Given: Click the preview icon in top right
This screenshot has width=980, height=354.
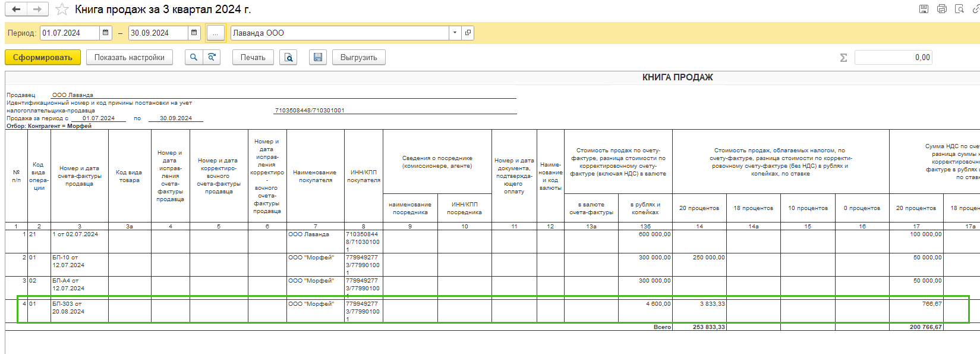Looking at the screenshot, I should click(x=959, y=9).
